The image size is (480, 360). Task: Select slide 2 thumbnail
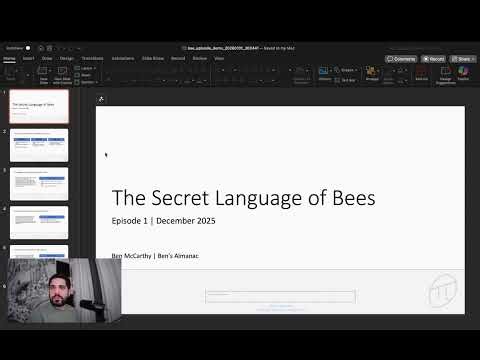click(39, 145)
